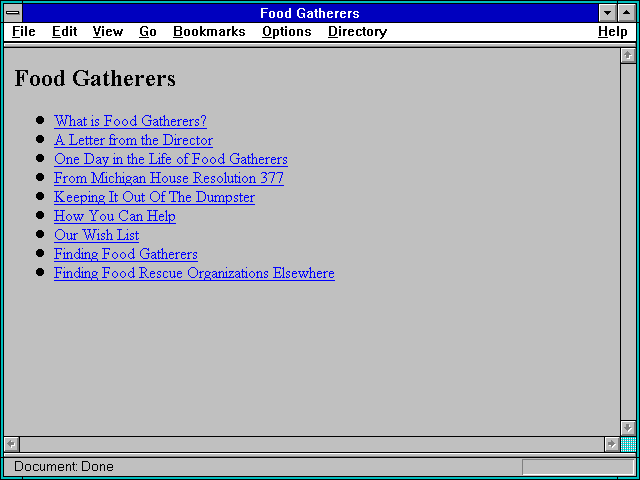Click the horizontal scrollbar left arrow
Viewport: 640px width, 480px height.
pos(11,444)
